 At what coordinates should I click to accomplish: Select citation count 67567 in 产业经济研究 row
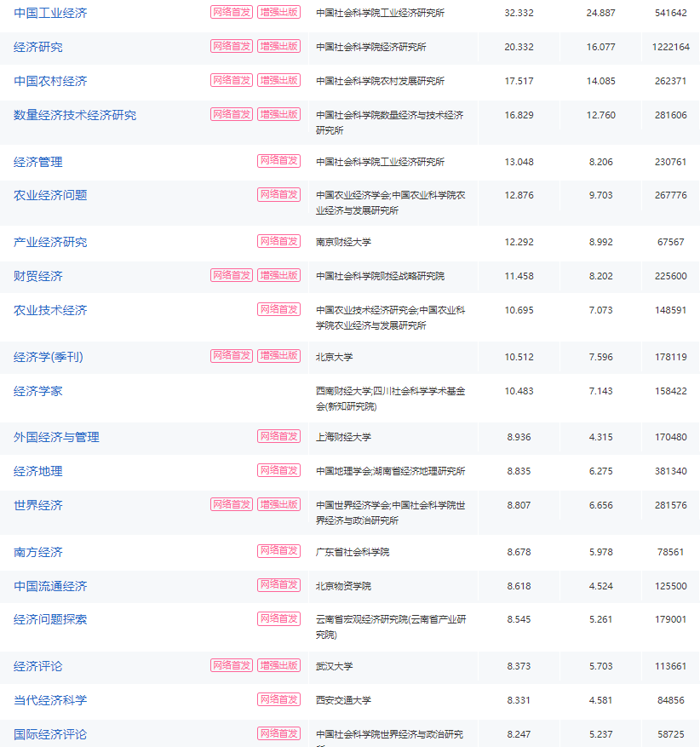click(x=671, y=242)
